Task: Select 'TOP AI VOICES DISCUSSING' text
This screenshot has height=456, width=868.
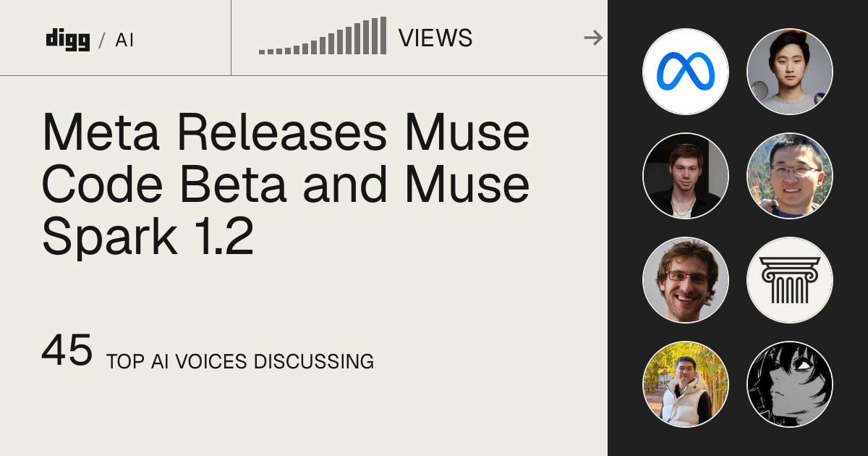Action: click(x=240, y=361)
